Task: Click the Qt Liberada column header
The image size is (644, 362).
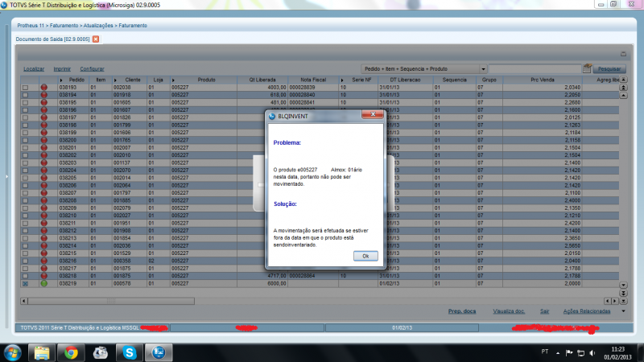Action: coord(262,80)
